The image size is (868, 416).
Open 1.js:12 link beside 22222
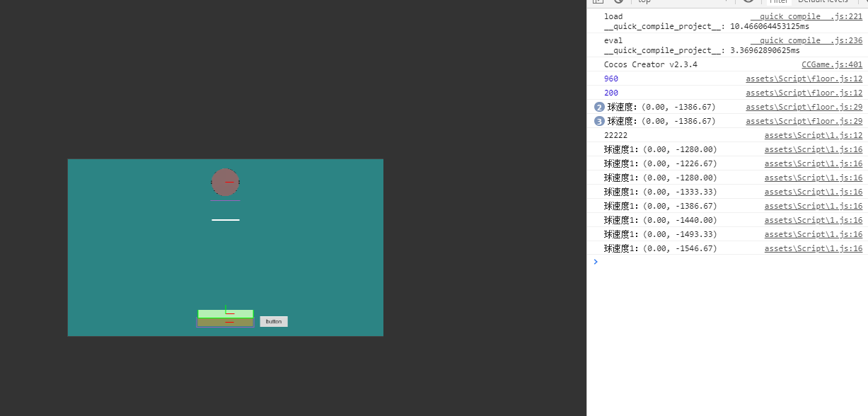click(x=814, y=135)
